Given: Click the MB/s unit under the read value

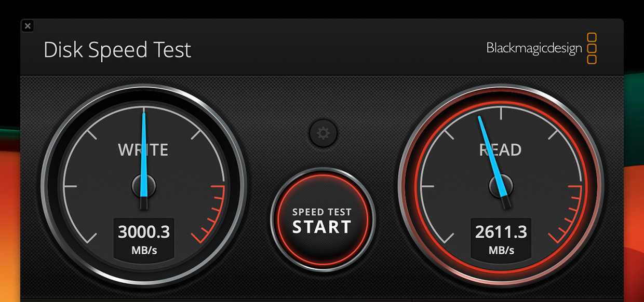Looking at the screenshot, I should 501,251.
